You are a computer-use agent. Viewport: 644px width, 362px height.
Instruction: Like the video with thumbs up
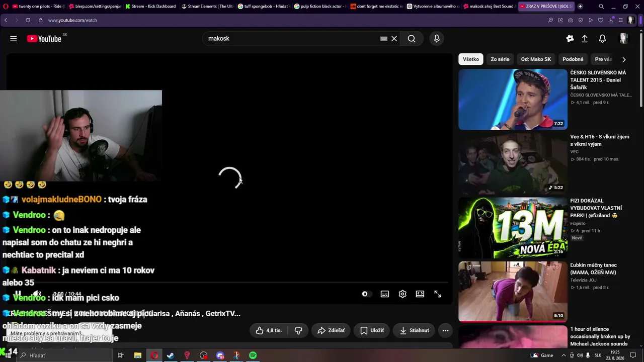268,330
